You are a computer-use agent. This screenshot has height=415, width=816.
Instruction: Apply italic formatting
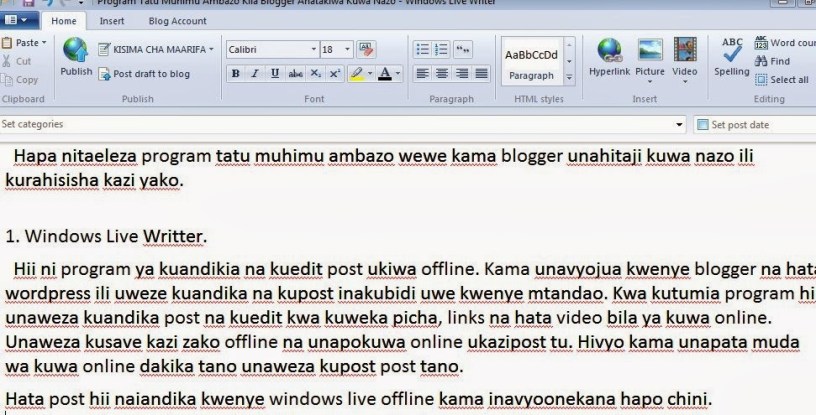pos(255,73)
